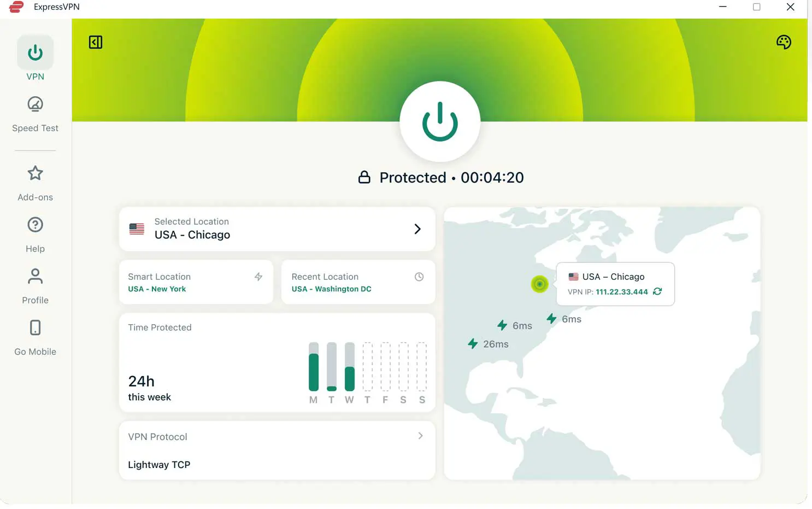Open the Add-ons section
Image resolution: width=812 pixels, height=509 pixels.
[x=35, y=184]
